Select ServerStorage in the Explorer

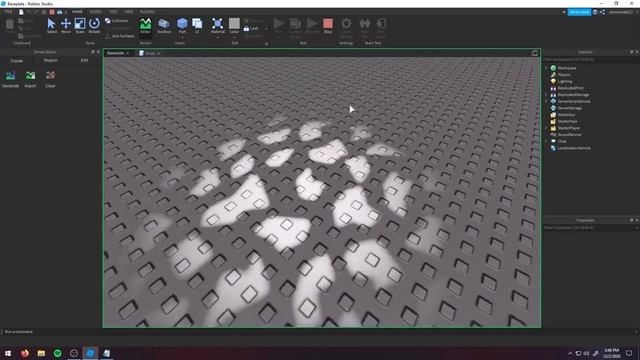click(x=569, y=108)
